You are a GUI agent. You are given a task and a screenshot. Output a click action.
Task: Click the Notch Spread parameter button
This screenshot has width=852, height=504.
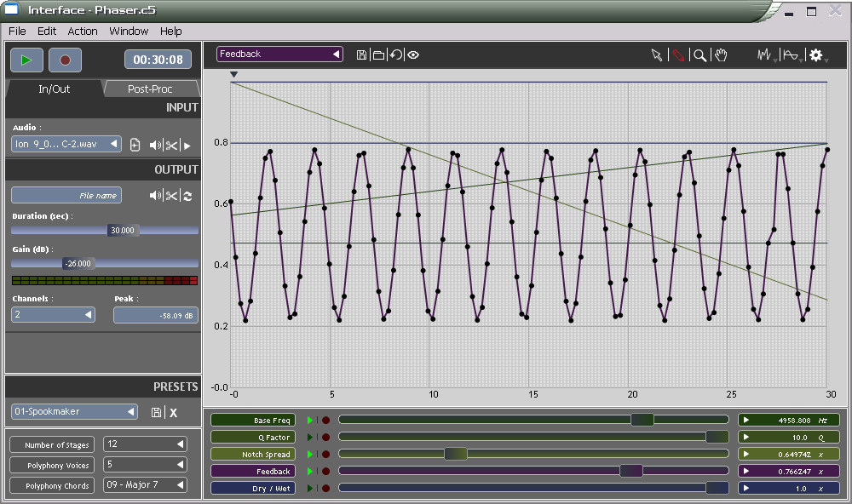(x=253, y=454)
